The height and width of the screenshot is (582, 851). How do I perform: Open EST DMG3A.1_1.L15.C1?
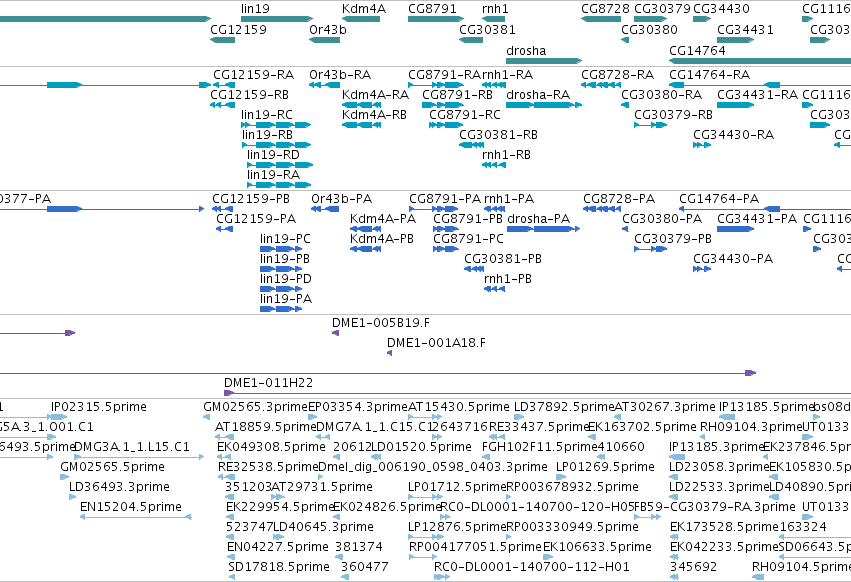pos(131,447)
